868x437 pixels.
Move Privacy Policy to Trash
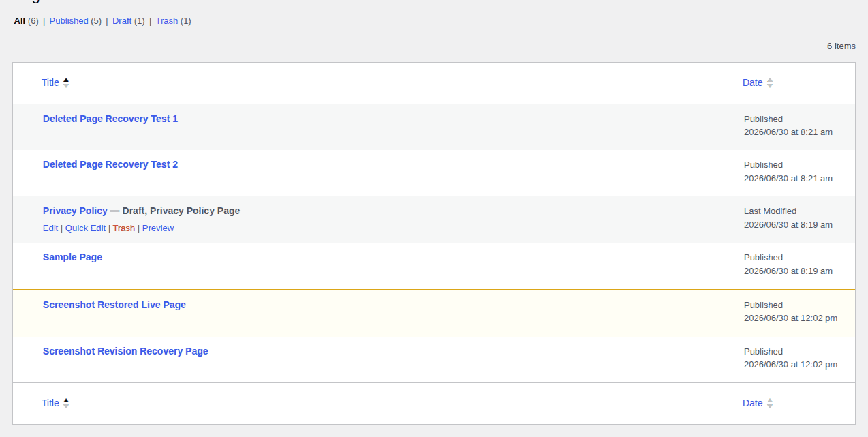point(124,228)
